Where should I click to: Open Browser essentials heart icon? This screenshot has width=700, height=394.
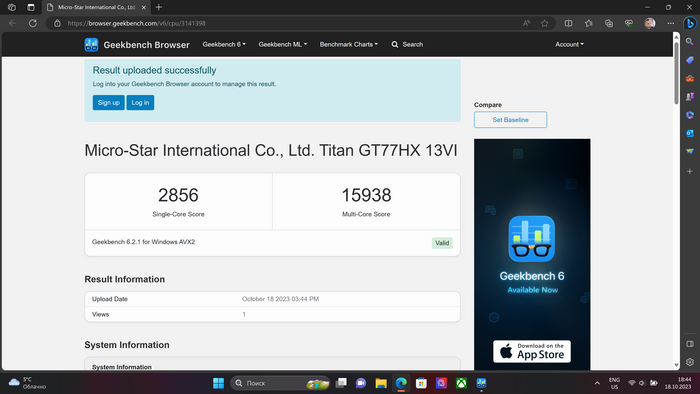pos(629,23)
